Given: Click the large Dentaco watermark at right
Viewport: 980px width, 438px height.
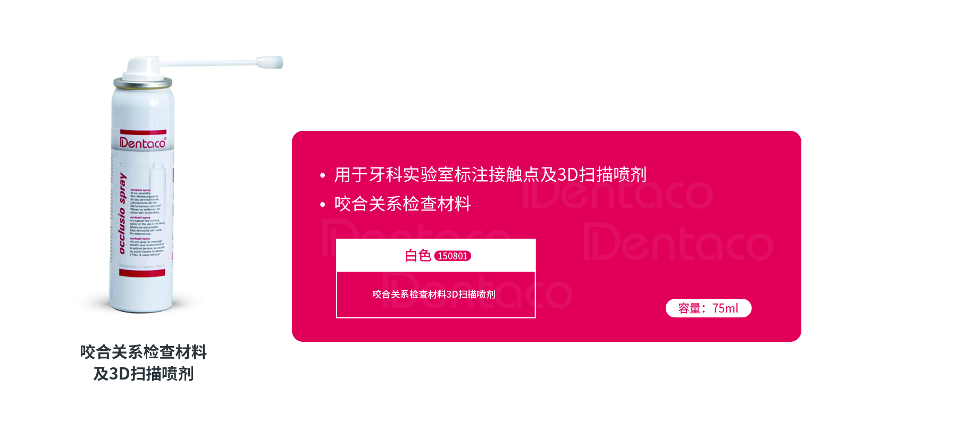Looking at the screenshot, I should [678, 242].
